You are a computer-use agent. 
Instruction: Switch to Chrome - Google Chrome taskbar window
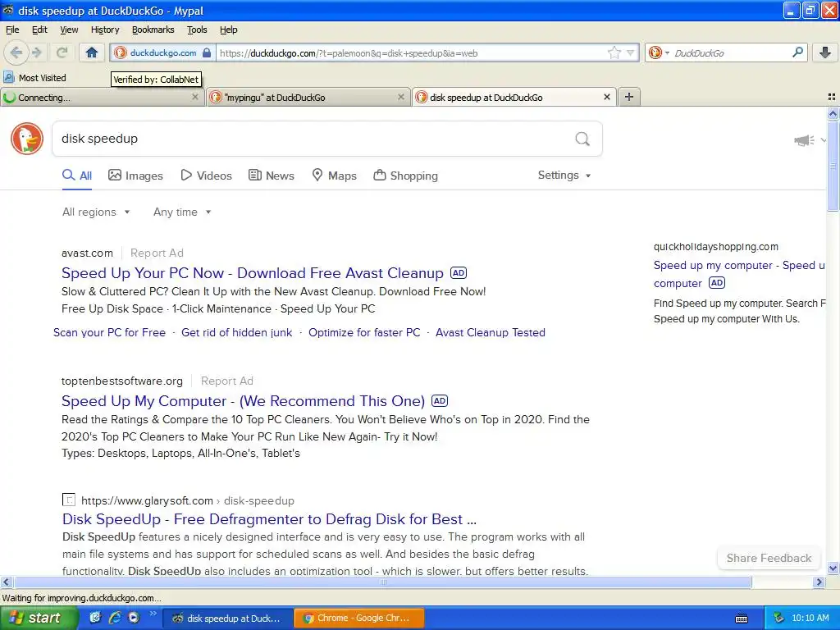359,619
